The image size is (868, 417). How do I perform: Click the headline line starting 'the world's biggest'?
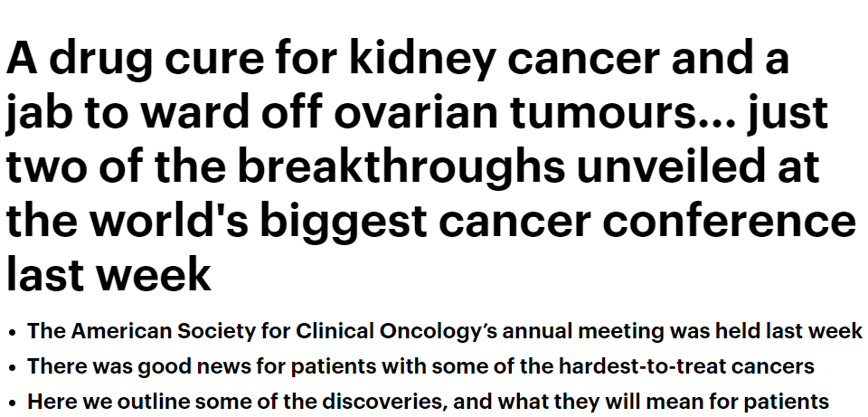coord(430,221)
